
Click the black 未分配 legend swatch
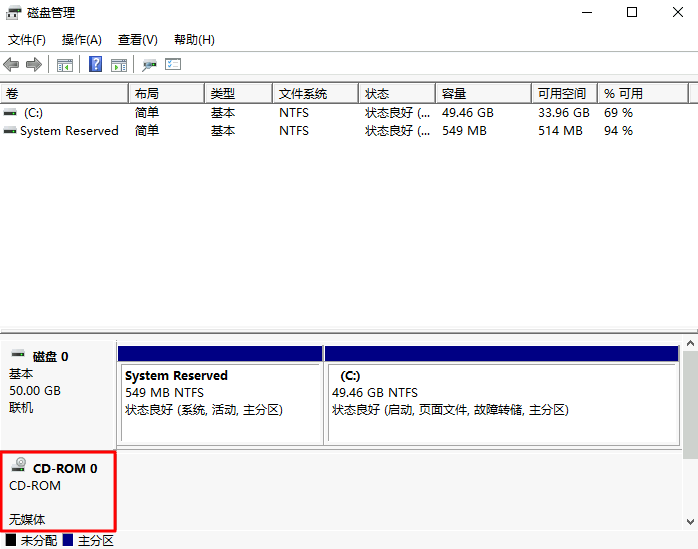coord(11,540)
